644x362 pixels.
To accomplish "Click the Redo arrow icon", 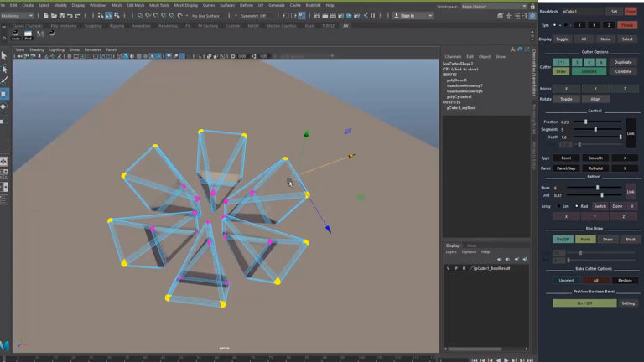I will (78, 16).
